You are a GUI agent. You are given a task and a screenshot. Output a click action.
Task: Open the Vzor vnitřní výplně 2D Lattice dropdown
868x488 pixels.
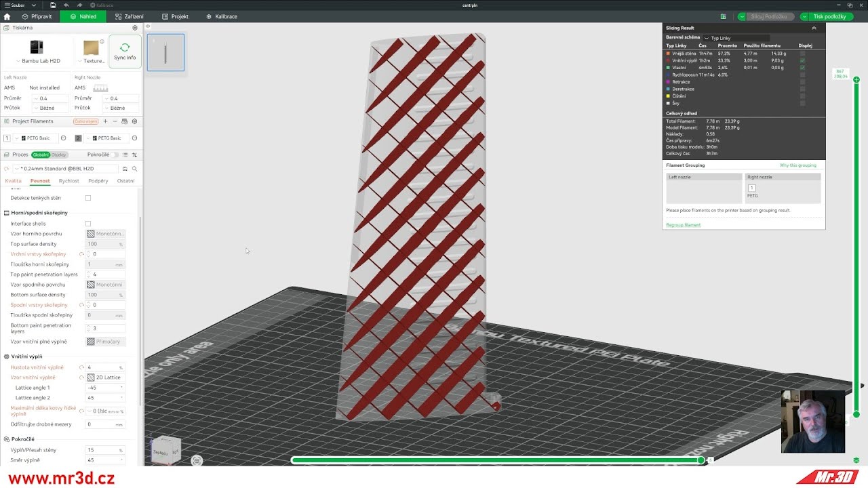(105, 378)
